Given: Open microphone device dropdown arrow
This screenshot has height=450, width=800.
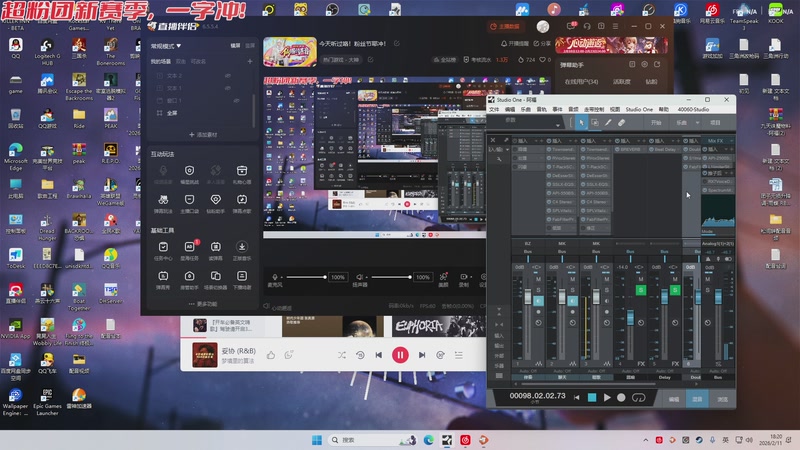Looking at the screenshot, I should click(x=283, y=276).
